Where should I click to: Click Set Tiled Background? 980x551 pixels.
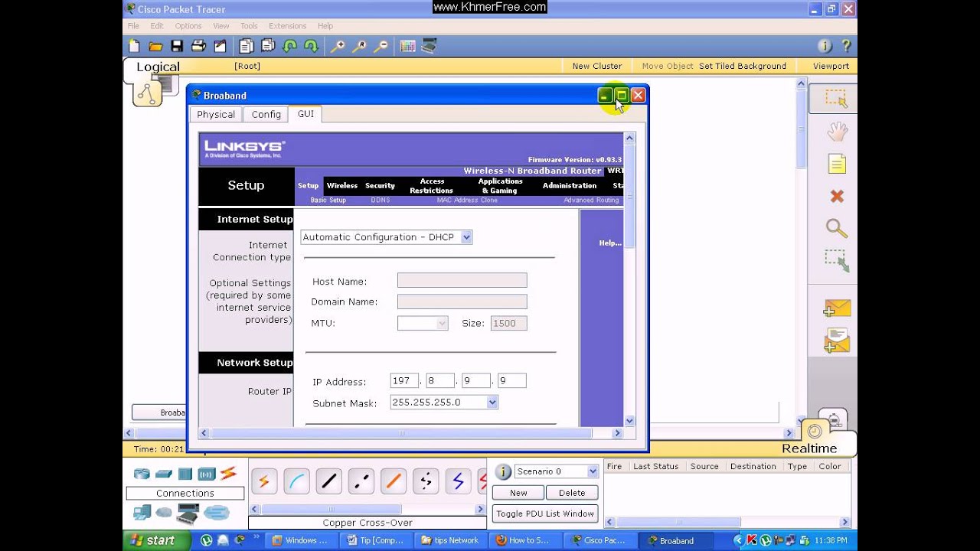click(743, 66)
